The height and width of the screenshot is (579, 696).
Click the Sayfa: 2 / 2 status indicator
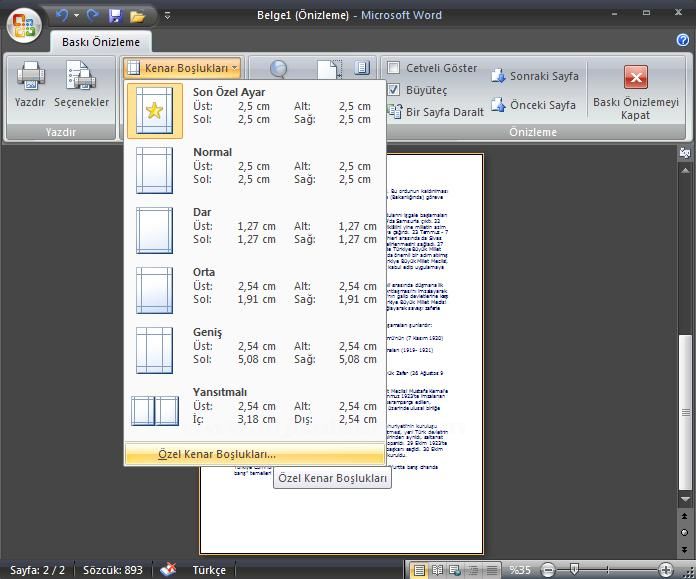37,570
